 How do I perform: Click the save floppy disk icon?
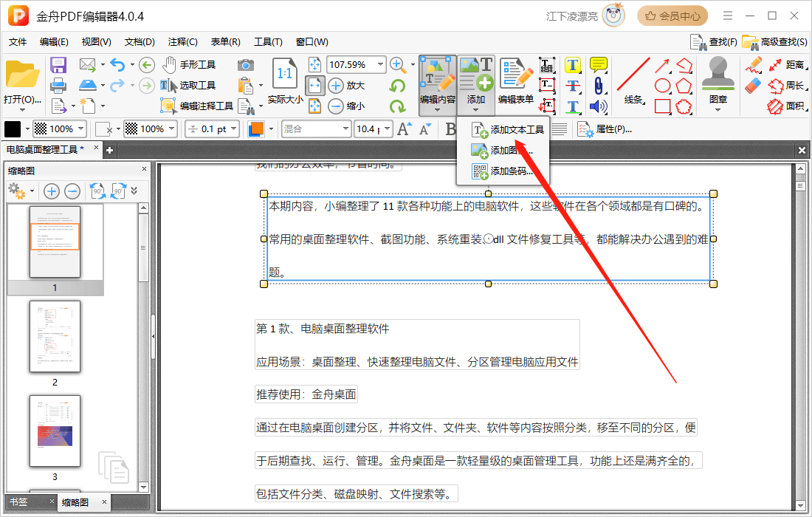click(x=58, y=65)
